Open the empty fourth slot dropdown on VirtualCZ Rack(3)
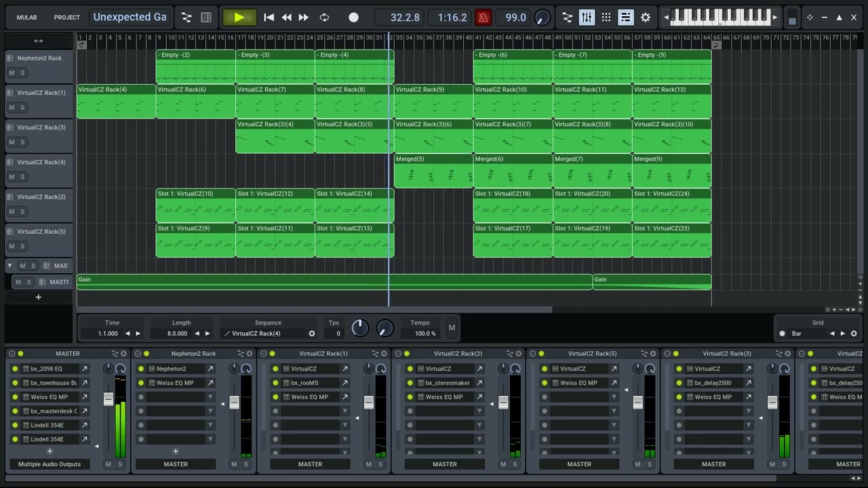This screenshot has height=488, width=868. click(749, 411)
